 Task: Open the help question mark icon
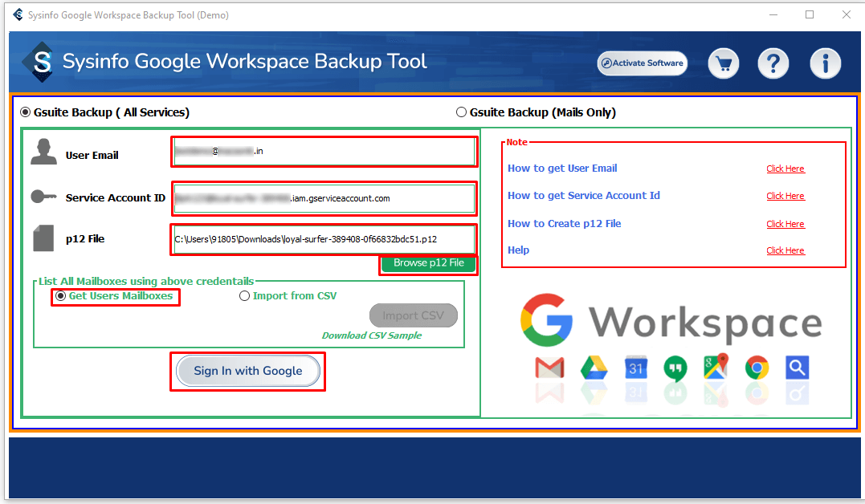click(773, 64)
